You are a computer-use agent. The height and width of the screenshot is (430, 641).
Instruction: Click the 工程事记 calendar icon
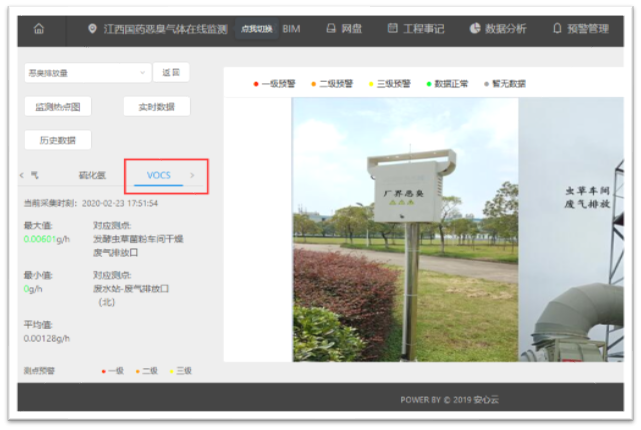click(x=392, y=28)
